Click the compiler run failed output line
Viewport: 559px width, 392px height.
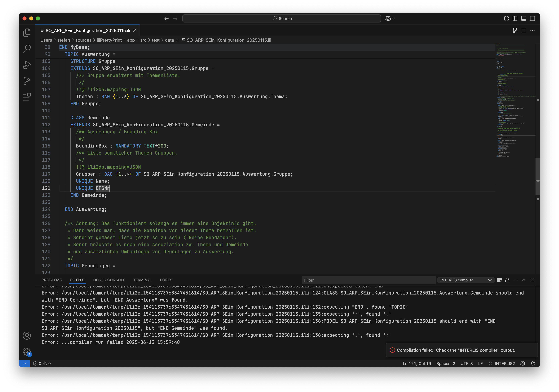(110, 342)
